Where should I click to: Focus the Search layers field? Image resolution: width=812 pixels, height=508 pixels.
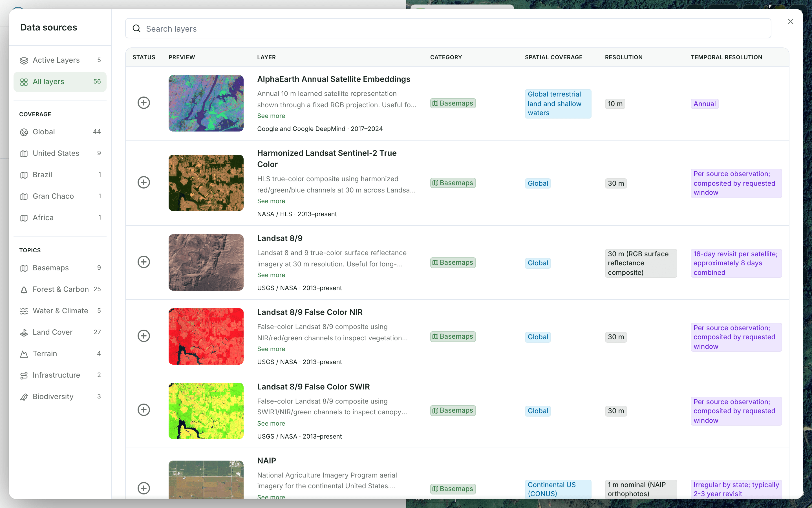click(x=448, y=29)
